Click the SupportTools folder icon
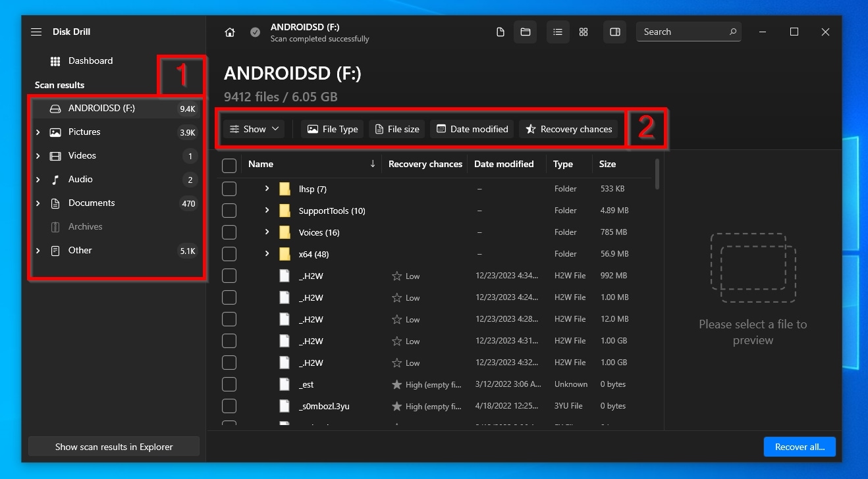The width and height of the screenshot is (868, 479). [285, 211]
